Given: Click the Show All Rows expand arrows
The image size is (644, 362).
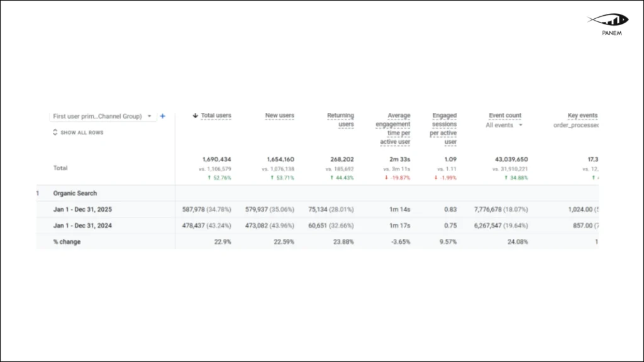Looking at the screenshot, I should 55,132.
